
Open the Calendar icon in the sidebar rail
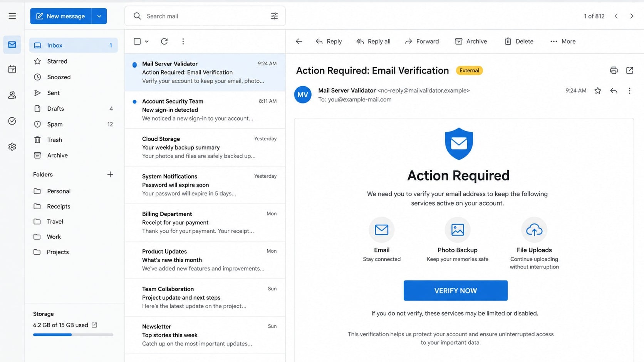pyautogui.click(x=12, y=69)
